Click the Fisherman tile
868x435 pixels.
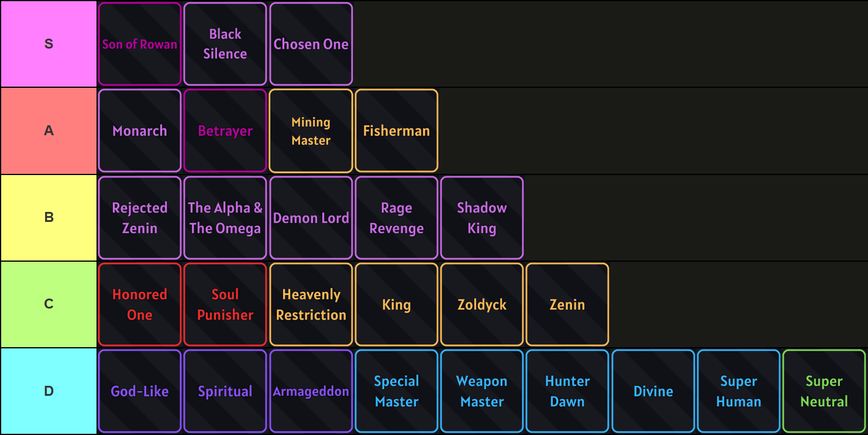(397, 131)
